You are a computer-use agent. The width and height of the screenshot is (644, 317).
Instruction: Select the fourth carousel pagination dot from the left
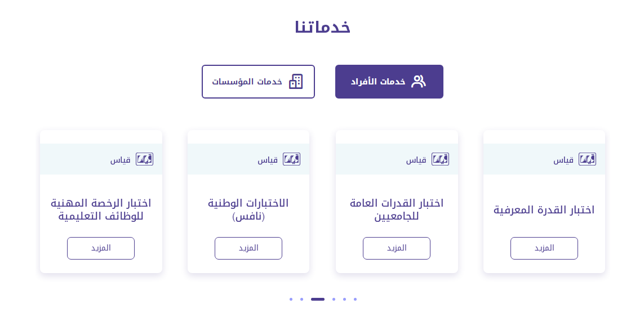pos(334,299)
